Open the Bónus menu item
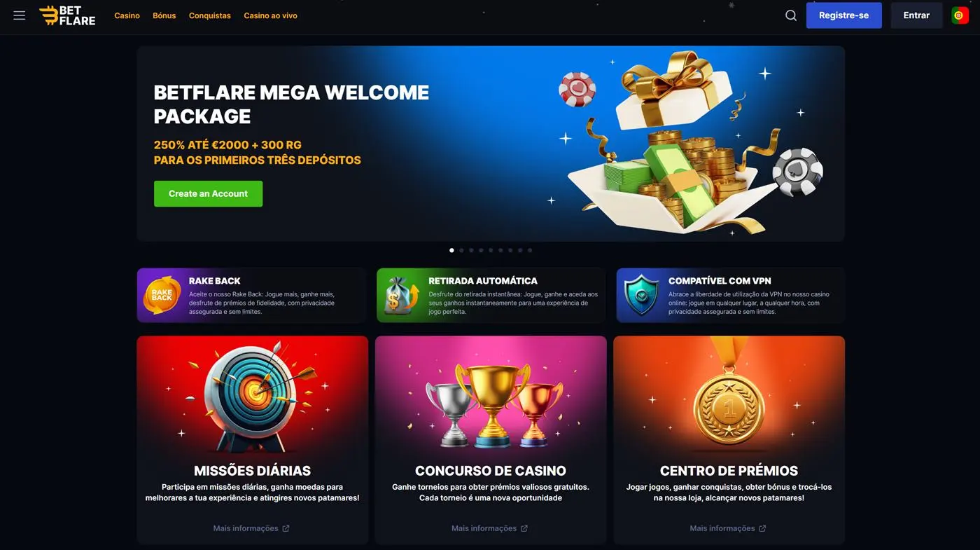 164,15
